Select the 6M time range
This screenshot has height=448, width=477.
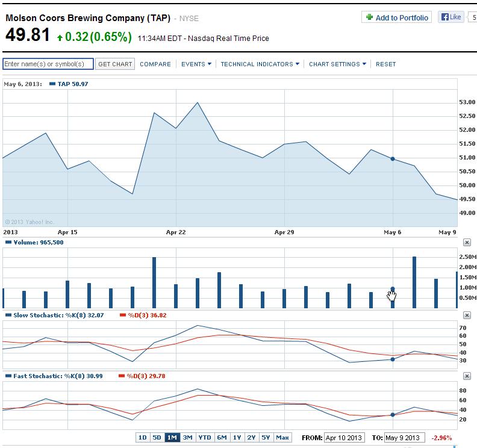click(x=222, y=437)
